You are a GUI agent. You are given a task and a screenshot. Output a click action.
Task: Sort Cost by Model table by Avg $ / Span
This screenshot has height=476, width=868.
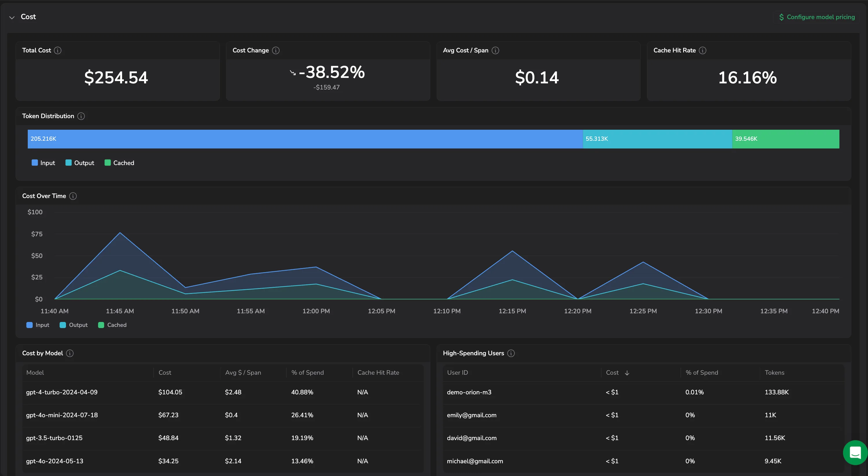point(243,373)
